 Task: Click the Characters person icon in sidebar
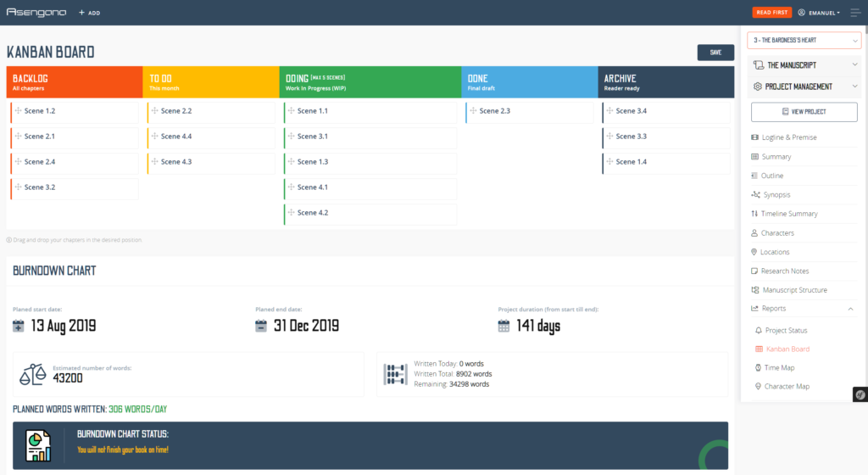click(754, 233)
